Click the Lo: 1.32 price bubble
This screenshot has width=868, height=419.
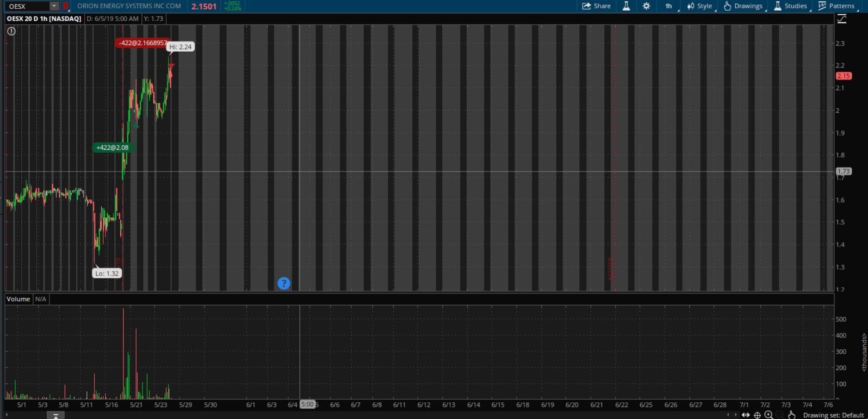click(107, 273)
